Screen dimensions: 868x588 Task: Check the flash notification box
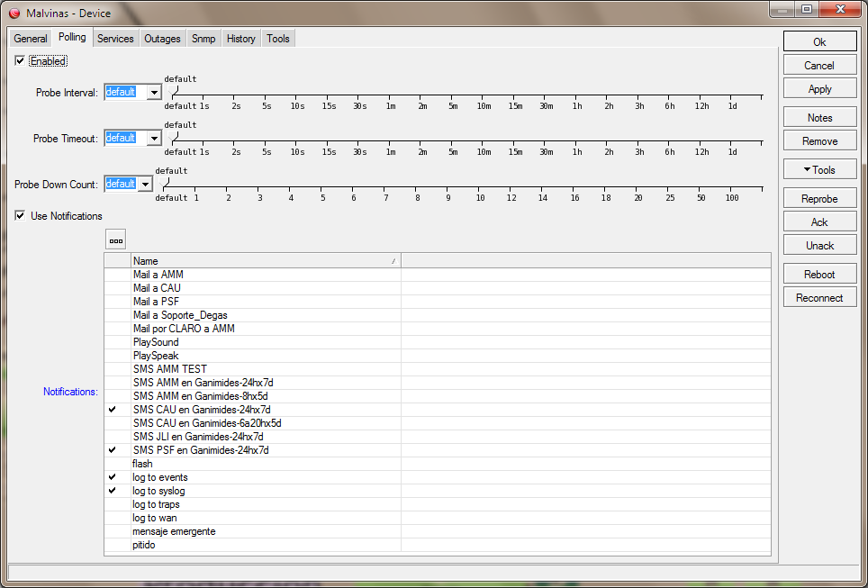[118, 464]
